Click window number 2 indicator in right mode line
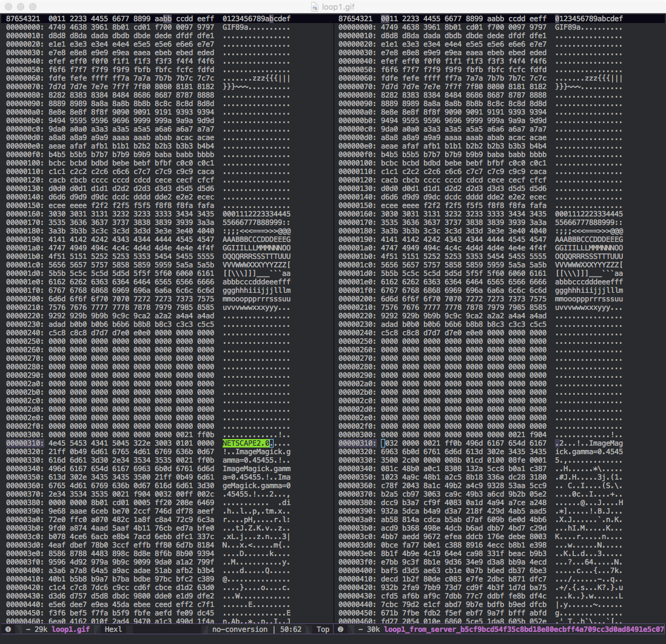The width and height of the screenshot is (666, 644). 340,629
